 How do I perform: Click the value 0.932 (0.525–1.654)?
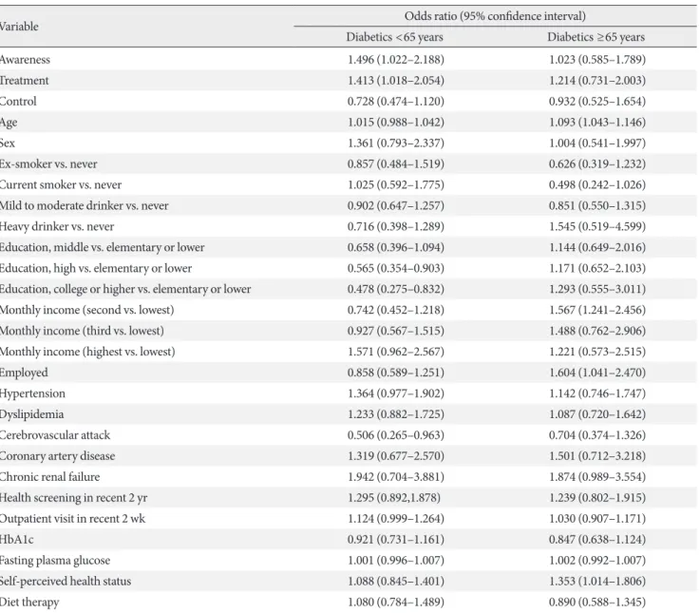click(597, 102)
